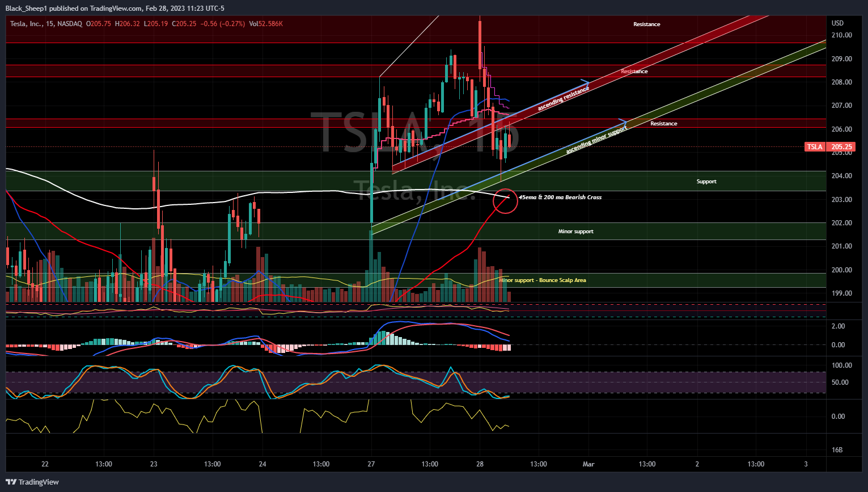Click the 23 date on time axis
Viewport: 868px width, 492px height.
(x=154, y=464)
